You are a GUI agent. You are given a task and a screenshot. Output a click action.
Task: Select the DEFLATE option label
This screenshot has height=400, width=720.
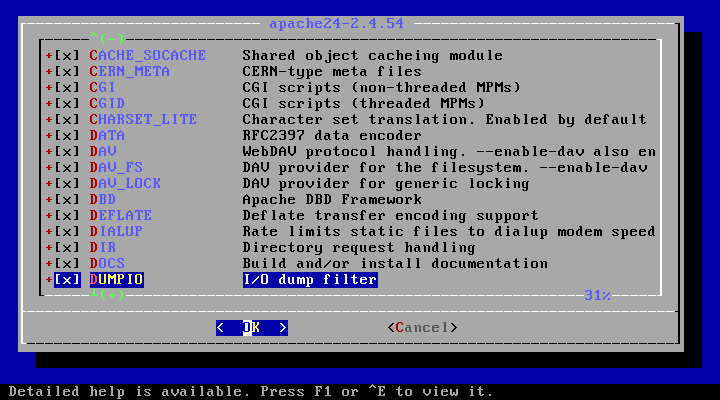pyautogui.click(x=120, y=215)
